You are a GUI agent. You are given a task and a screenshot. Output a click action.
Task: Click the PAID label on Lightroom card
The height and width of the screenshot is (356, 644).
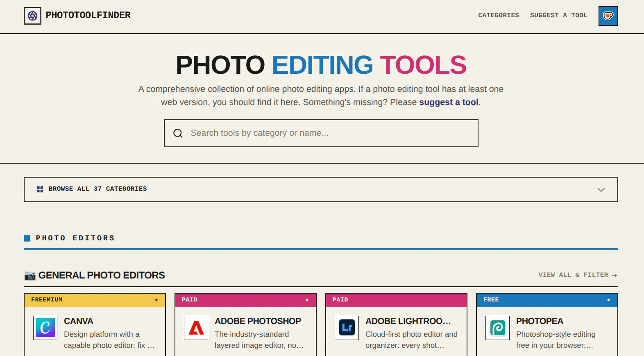pos(340,300)
